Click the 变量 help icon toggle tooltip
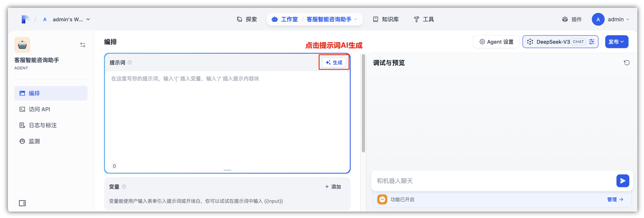Viewport: 644px width, 218px height. pyautogui.click(x=124, y=187)
